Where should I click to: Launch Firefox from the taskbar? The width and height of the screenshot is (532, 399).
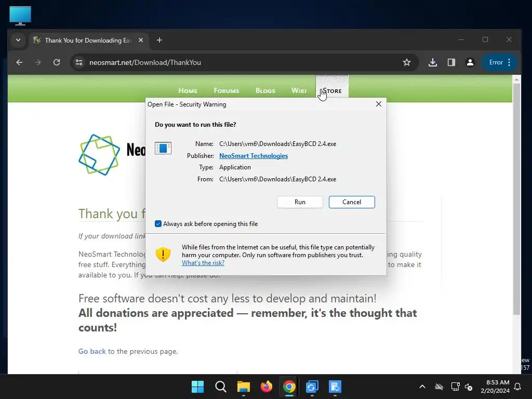[x=267, y=387]
